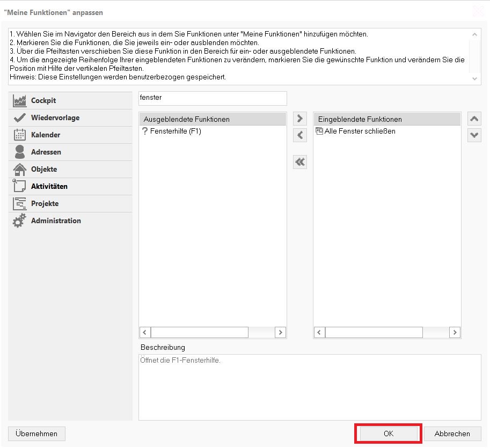
Task: Open the Kalender navigator section
Action: click(46, 135)
